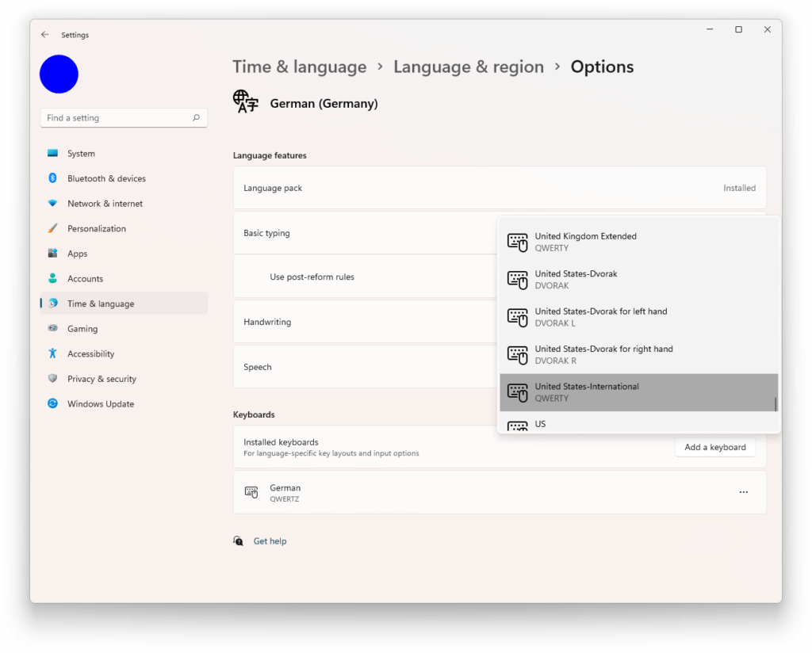Navigate to Language & region breadcrumb
812x653 pixels.
point(468,67)
